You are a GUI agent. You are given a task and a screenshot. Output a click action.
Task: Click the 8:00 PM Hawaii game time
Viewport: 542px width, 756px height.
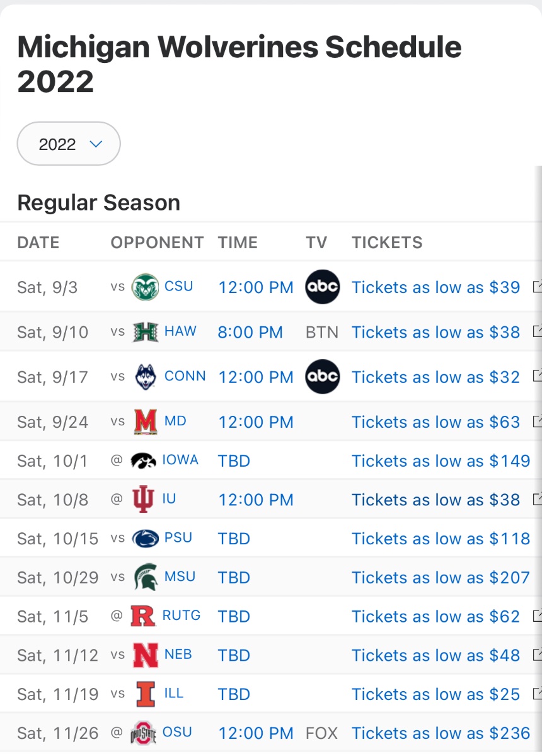click(x=250, y=332)
